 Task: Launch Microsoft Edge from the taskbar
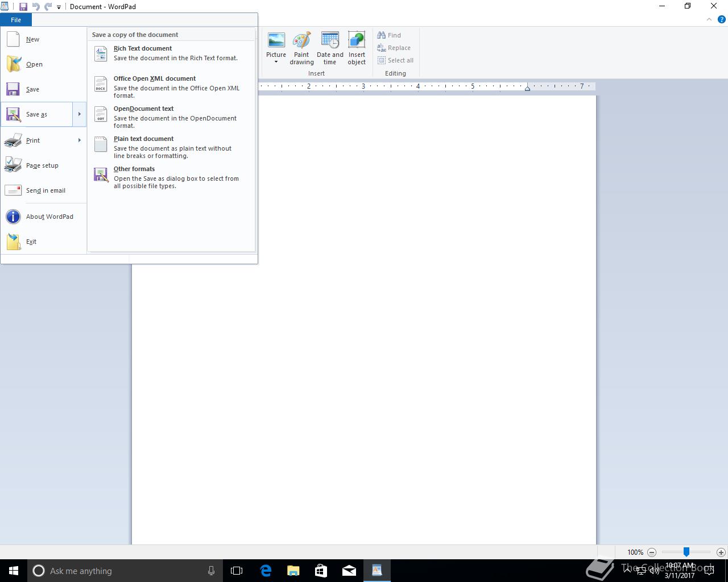[266, 571]
